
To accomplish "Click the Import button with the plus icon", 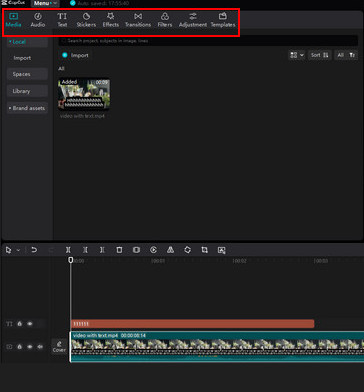I will (x=75, y=55).
